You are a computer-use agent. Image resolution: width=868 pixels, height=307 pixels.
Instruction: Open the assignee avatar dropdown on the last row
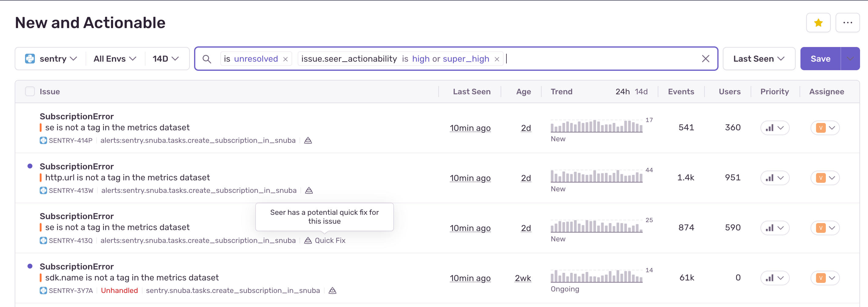pyautogui.click(x=825, y=278)
